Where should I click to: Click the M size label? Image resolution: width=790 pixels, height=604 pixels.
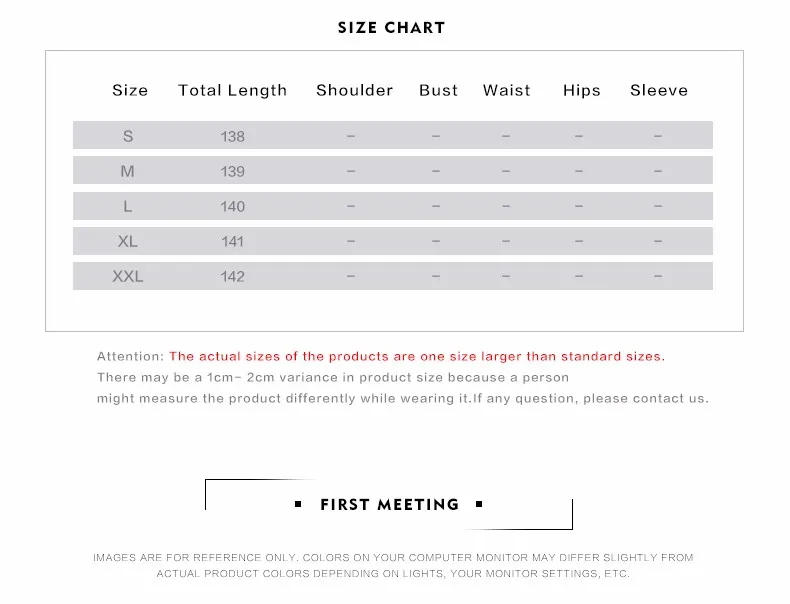pyautogui.click(x=127, y=171)
